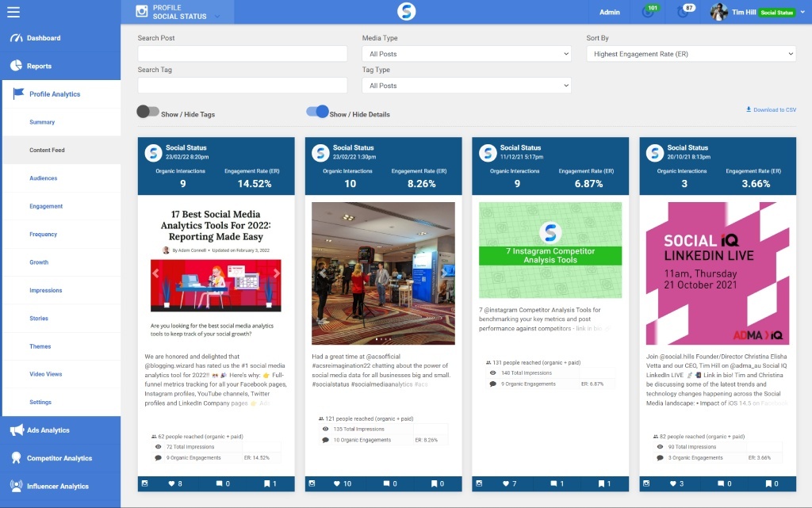812x508 pixels.
Task: Click into the Search Tag field
Action: [243, 86]
